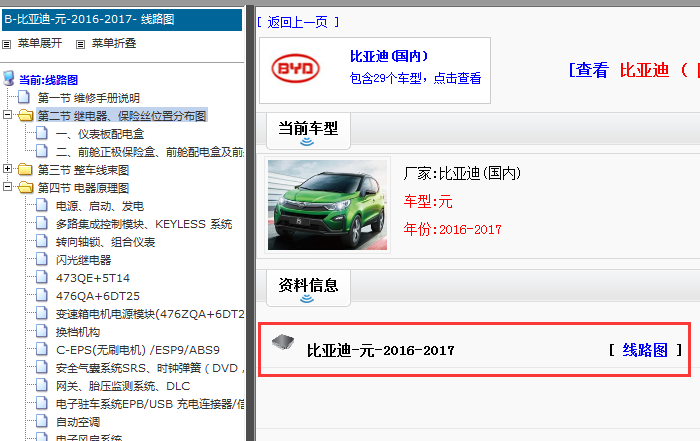The height and width of the screenshot is (441, 700).
Task: Open 换档机构 tree item
Action: pos(78,332)
